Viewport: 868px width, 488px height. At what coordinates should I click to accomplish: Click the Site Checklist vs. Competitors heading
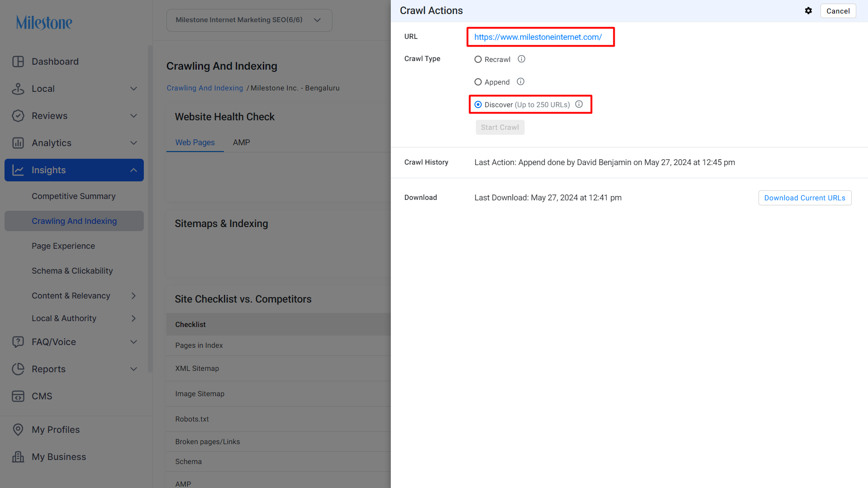click(x=243, y=299)
